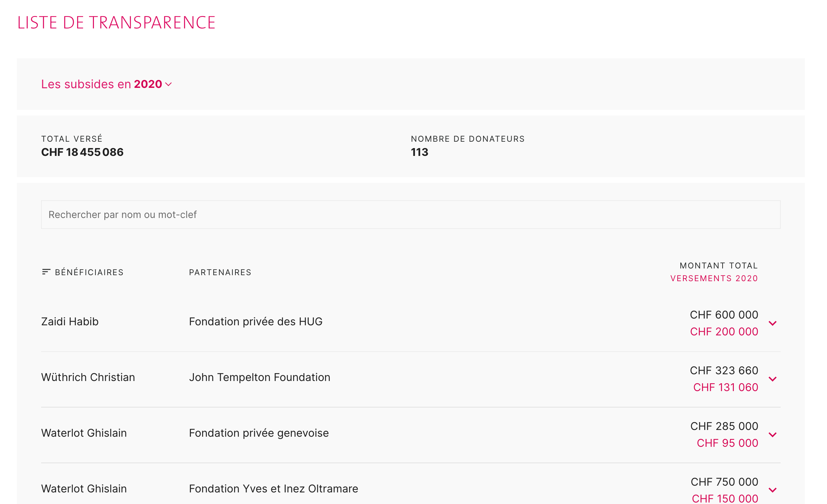Click the CHF 131 060 payment amount
Viewport: 827px width, 504px height.
click(726, 387)
